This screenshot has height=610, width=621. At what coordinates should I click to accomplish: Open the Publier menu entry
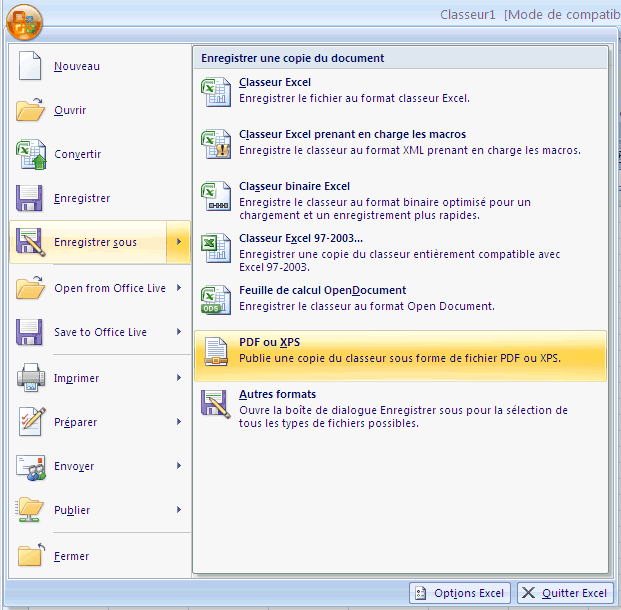click(x=100, y=509)
